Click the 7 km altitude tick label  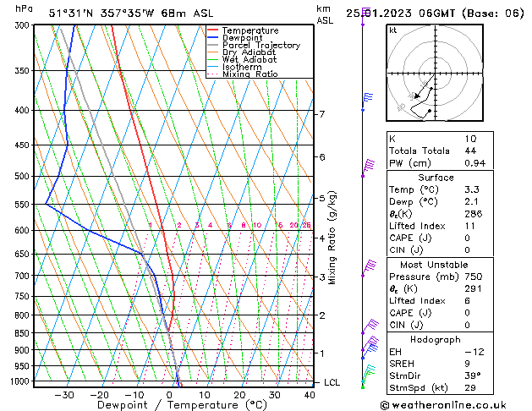[322, 114]
